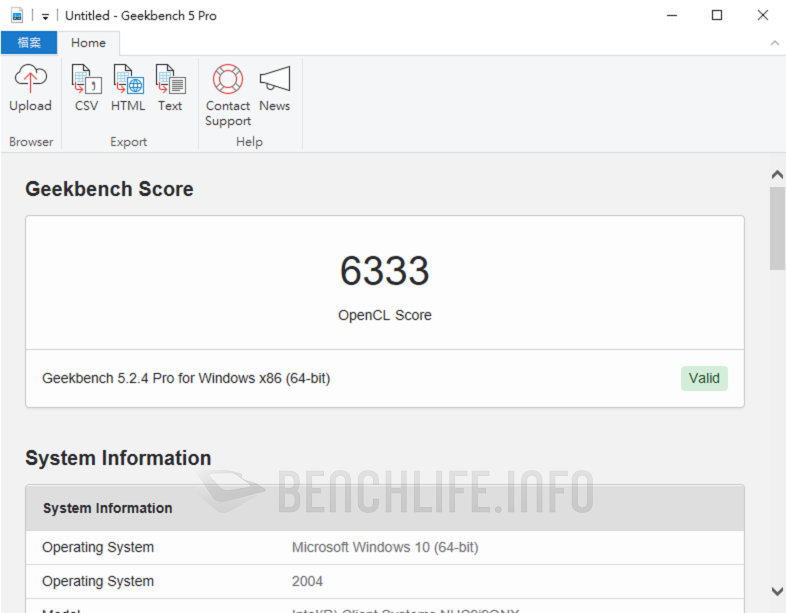Collapse the ribbon with the chevron
Screen dimensions: 786x613
[774, 44]
